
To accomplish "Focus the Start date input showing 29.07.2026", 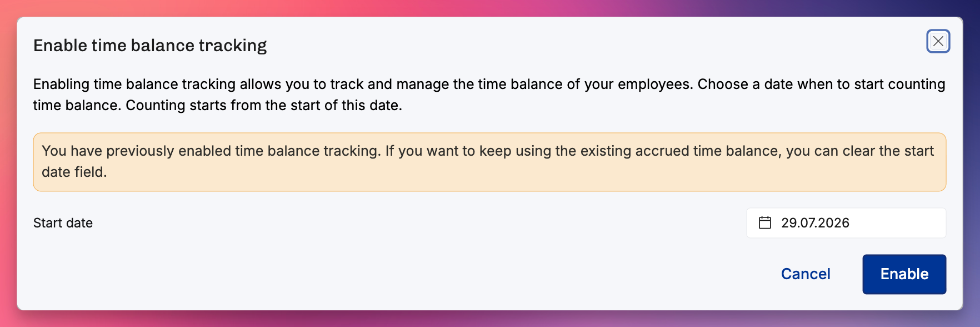I will [846, 223].
